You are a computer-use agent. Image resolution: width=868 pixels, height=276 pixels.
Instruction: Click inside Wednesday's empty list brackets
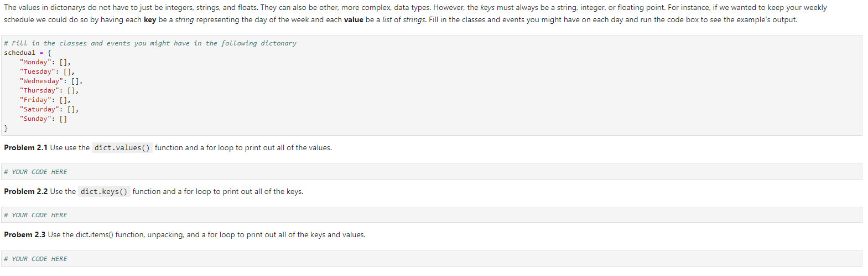75,81
